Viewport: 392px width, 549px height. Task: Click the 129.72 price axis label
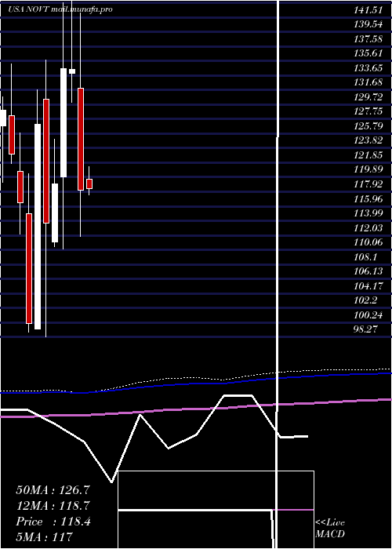pyautogui.click(x=368, y=97)
